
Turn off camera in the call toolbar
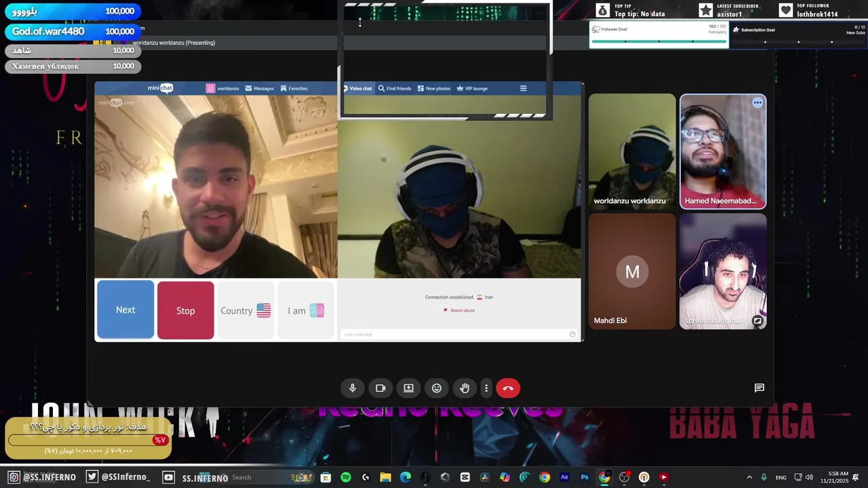click(x=380, y=388)
